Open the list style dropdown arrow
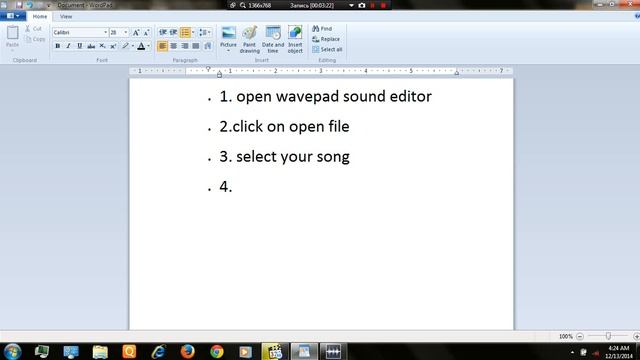Image resolution: width=640 pixels, height=360 pixels. click(193, 32)
